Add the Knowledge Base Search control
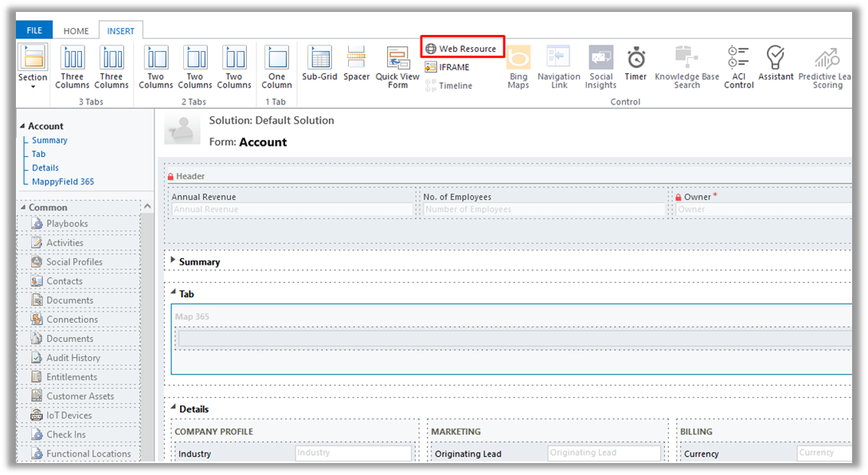Screen dimensions: 868x475 point(686,67)
